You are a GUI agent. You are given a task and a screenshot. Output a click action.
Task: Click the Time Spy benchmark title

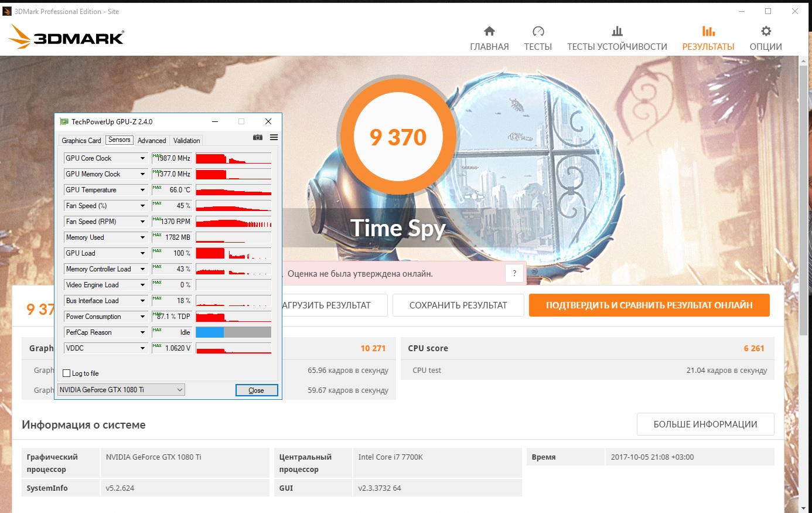[398, 228]
